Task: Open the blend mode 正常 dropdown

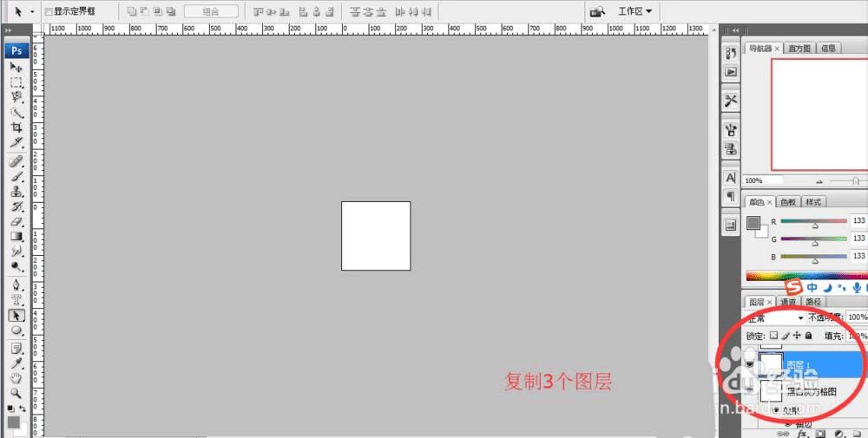Action: tap(775, 318)
